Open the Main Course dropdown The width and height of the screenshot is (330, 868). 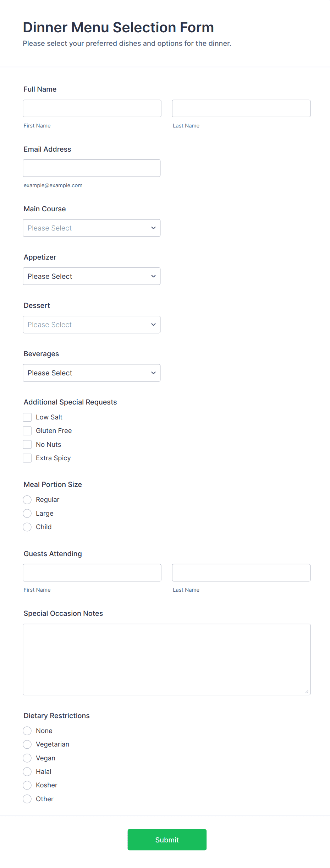point(92,228)
